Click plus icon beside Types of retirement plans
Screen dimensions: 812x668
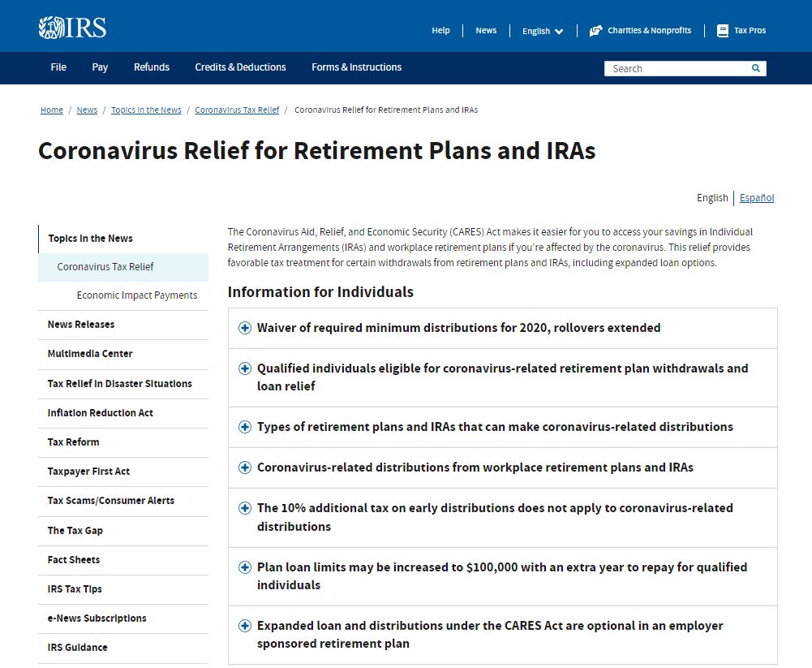pyautogui.click(x=245, y=427)
